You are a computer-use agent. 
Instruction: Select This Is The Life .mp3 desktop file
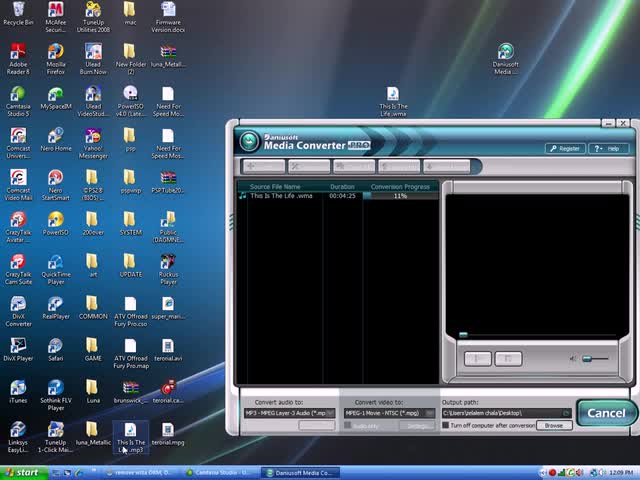pyautogui.click(x=131, y=437)
